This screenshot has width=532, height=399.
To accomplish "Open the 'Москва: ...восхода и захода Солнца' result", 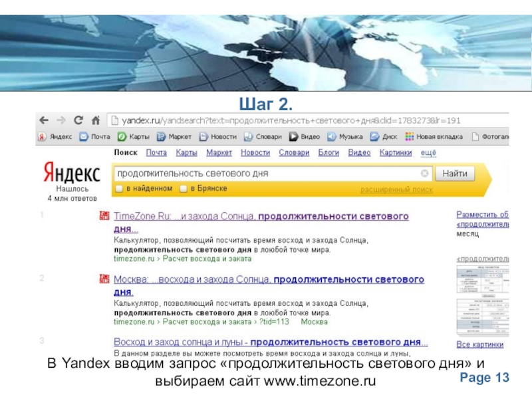I will [269, 285].
